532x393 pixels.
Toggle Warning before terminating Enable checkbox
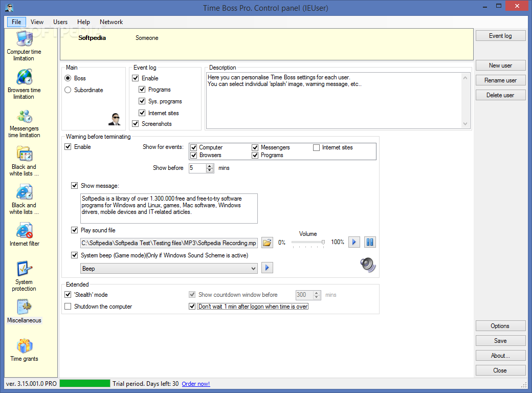pyautogui.click(x=68, y=147)
